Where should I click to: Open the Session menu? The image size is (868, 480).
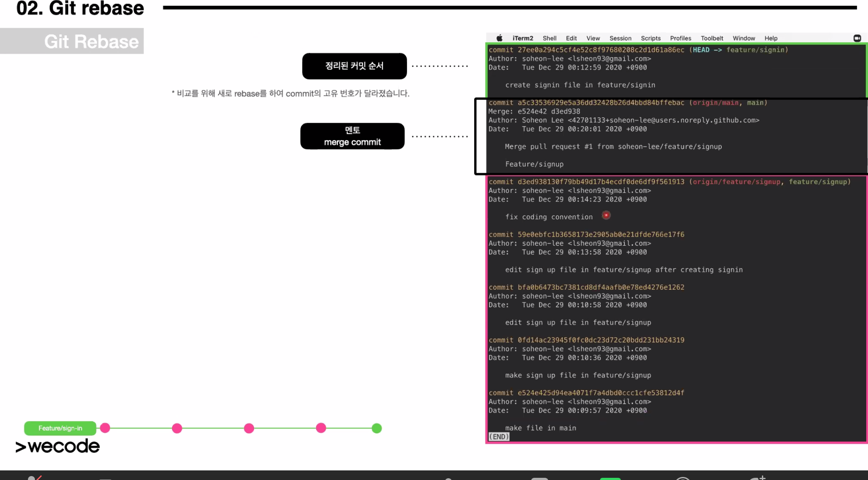tap(620, 38)
